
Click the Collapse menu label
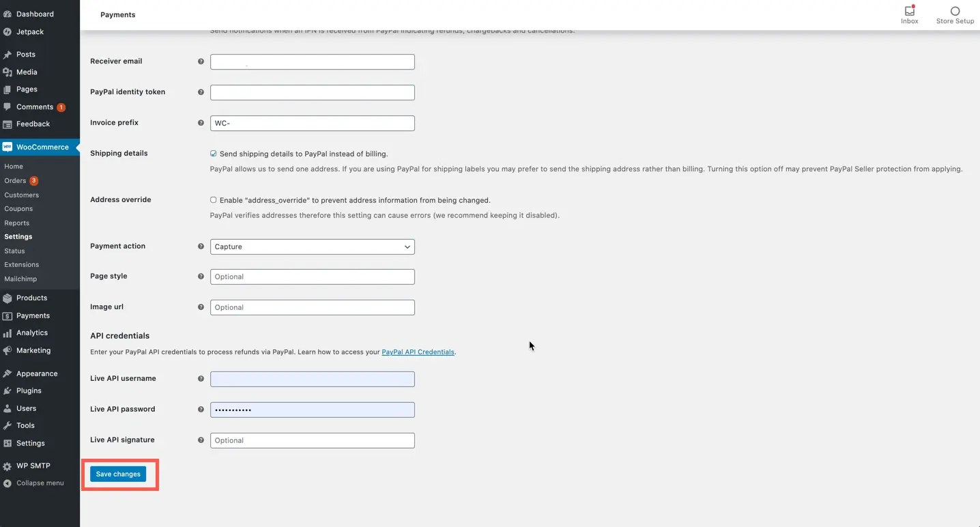(x=40, y=483)
